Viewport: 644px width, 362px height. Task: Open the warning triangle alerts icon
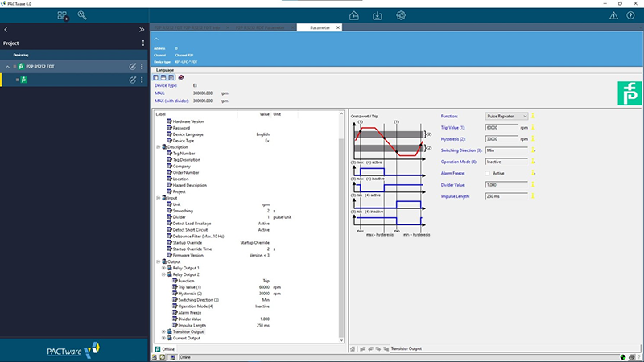(613, 15)
